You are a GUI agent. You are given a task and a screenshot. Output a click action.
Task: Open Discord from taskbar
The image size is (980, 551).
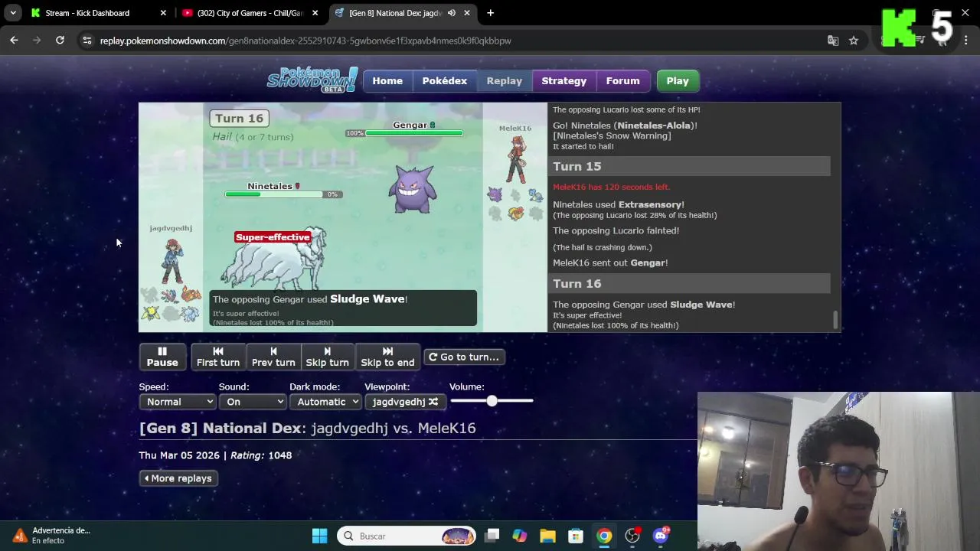coord(661,536)
